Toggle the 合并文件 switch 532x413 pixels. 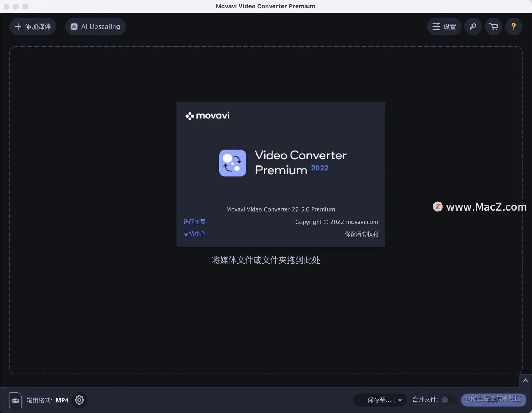click(x=446, y=400)
